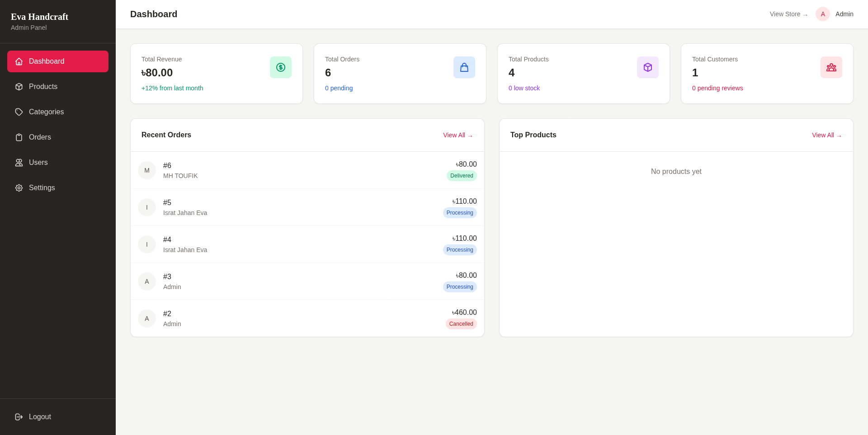
Task: Click the Logout icon at sidebar bottom
Action: [x=19, y=416]
